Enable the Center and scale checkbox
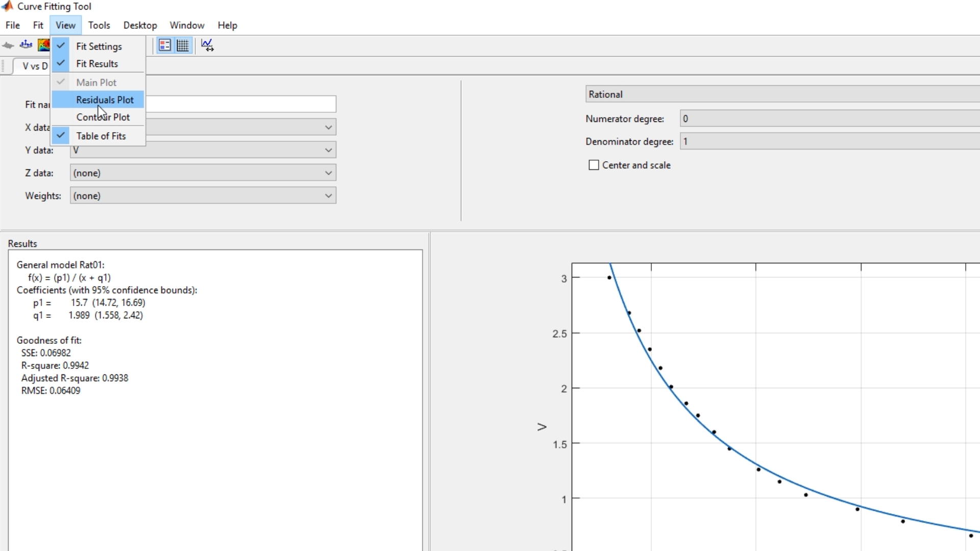Viewport: 980px width, 551px height. tap(594, 165)
